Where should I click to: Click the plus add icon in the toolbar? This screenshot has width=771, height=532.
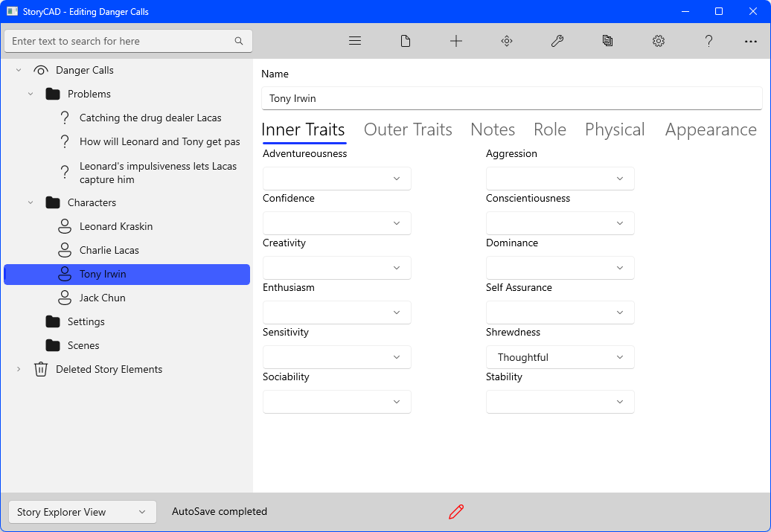[456, 41]
